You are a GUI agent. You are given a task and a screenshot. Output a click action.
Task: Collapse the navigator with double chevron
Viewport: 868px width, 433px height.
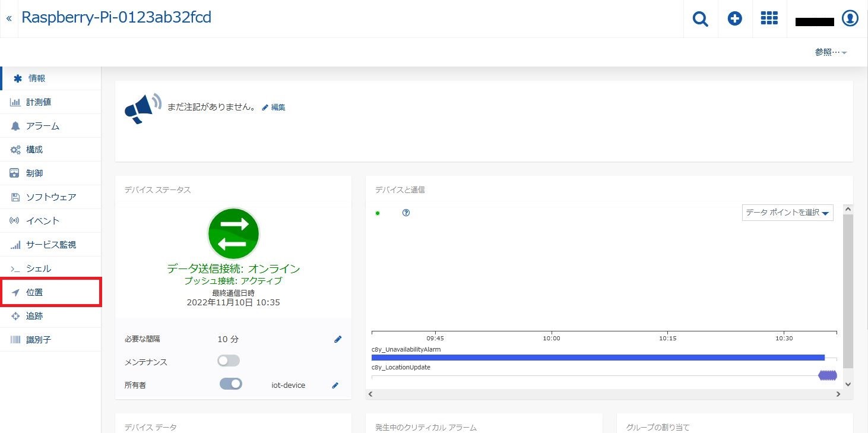pyautogui.click(x=9, y=19)
